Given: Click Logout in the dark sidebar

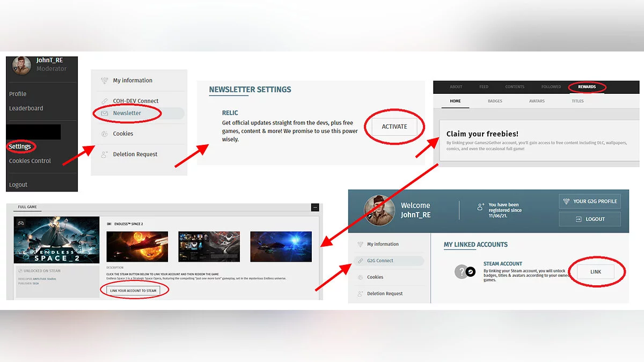Looking at the screenshot, I should [x=18, y=184].
